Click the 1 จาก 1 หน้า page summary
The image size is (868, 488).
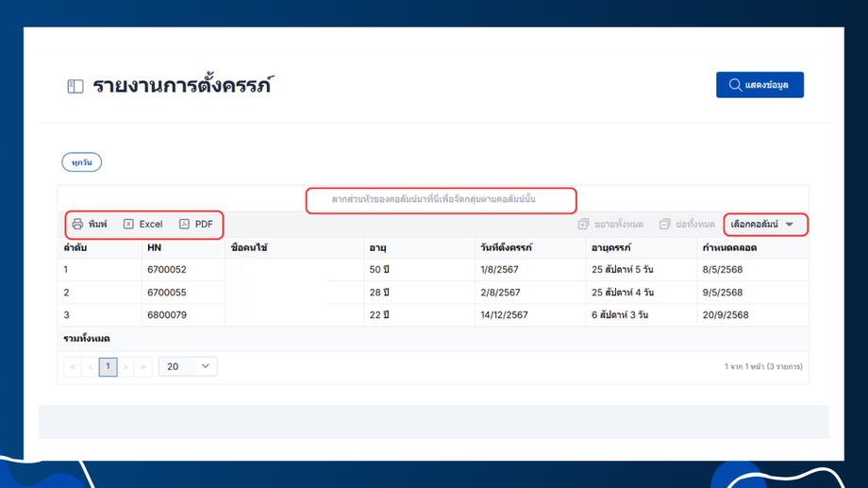[763, 366]
